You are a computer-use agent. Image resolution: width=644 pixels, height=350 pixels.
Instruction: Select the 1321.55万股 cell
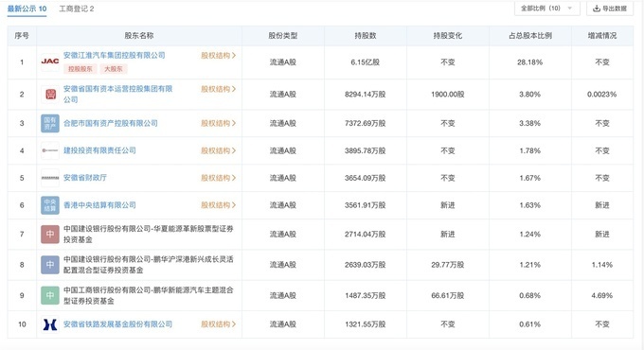(366, 324)
